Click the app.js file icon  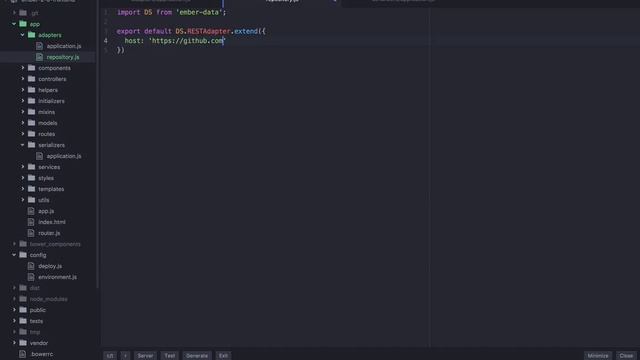31,211
